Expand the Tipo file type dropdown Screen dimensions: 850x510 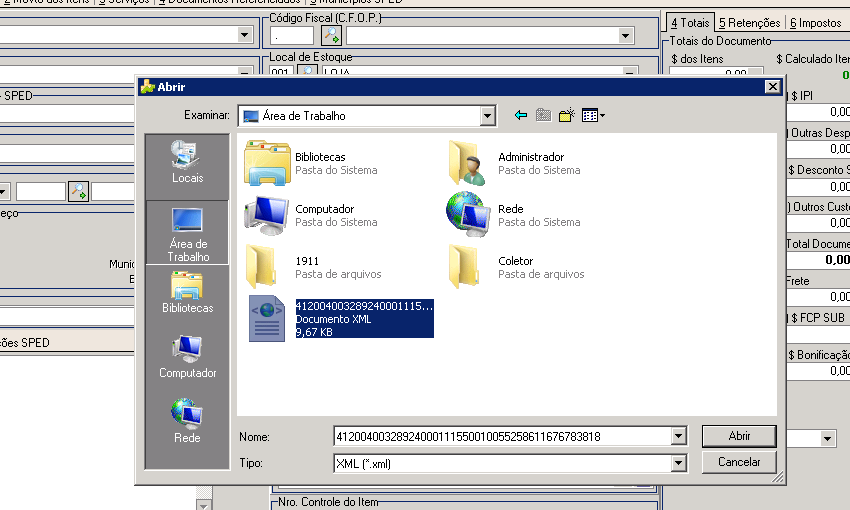(678, 463)
